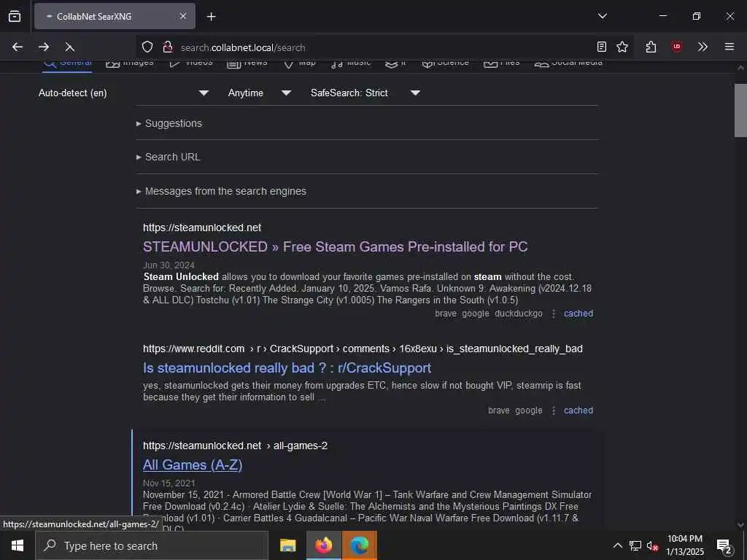Open cached copy of the STEAMUNLOCKED result
The height and width of the screenshot is (560, 747).
coord(578,314)
